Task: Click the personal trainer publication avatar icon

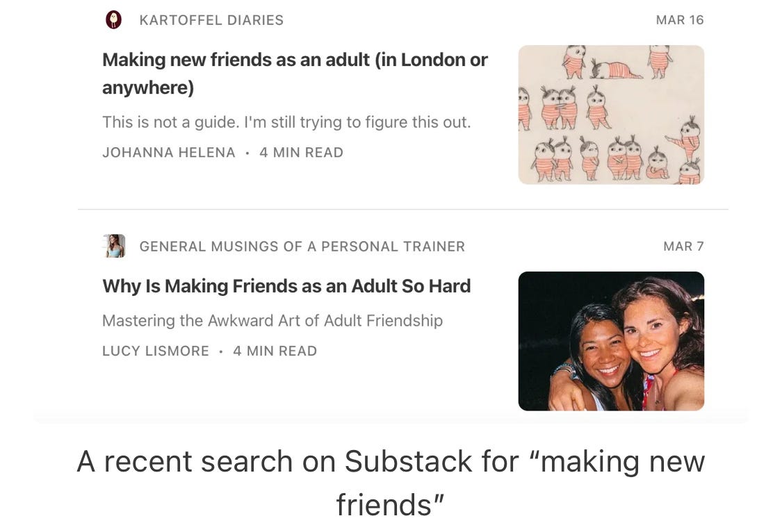Action: click(114, 246)
